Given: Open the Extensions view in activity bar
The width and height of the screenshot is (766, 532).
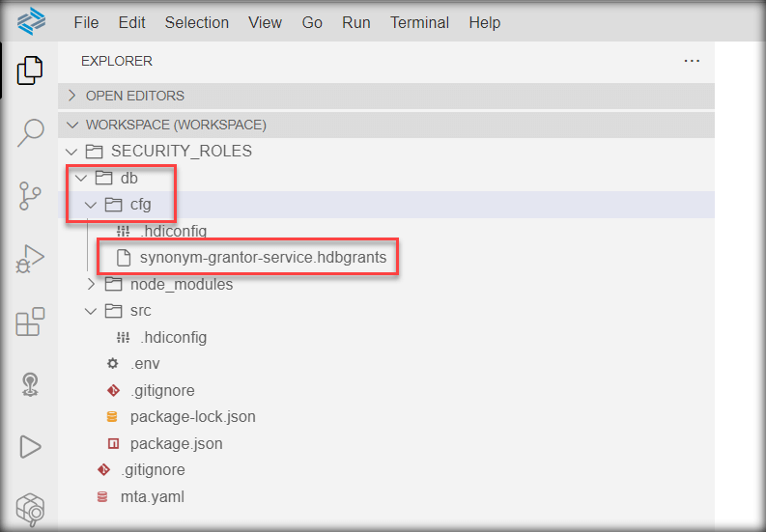Looking at the screenshot, I should 30,322.
